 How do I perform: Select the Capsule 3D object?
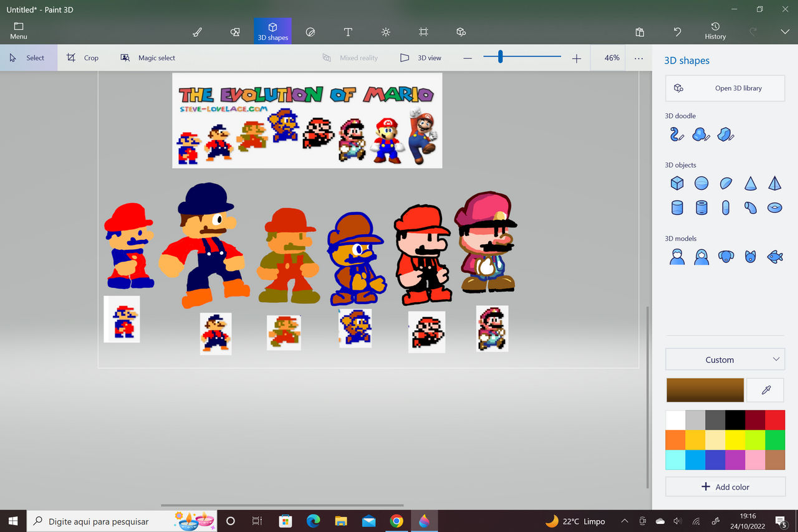[x=726, y=207]
